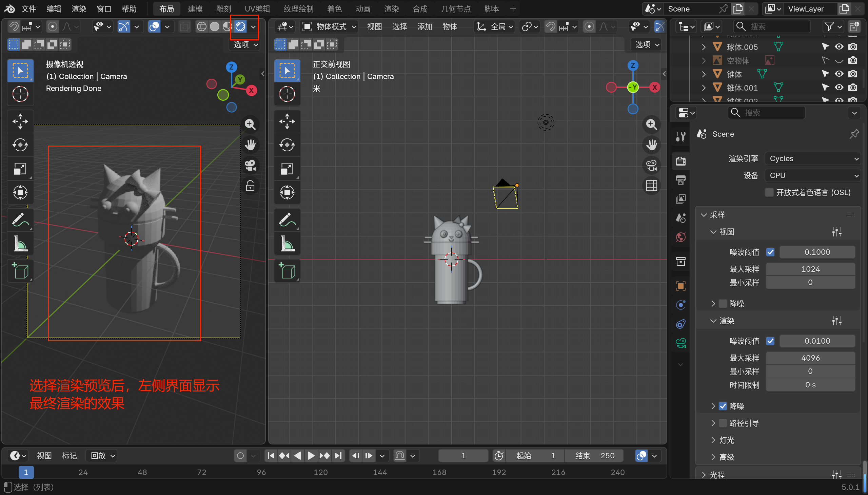Screen dimensions: 868x495
Task: Switch to rendered viewport shading icon
Action: 240,26
